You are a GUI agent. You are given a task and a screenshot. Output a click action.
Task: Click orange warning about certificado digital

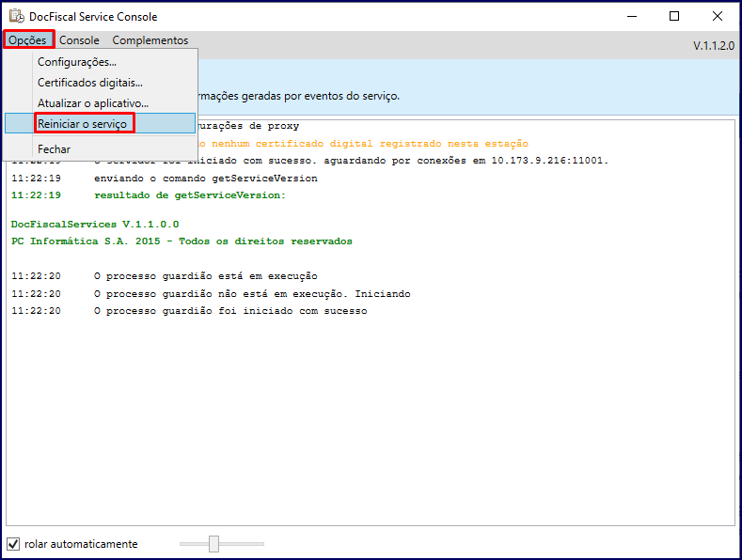[363, 144]
